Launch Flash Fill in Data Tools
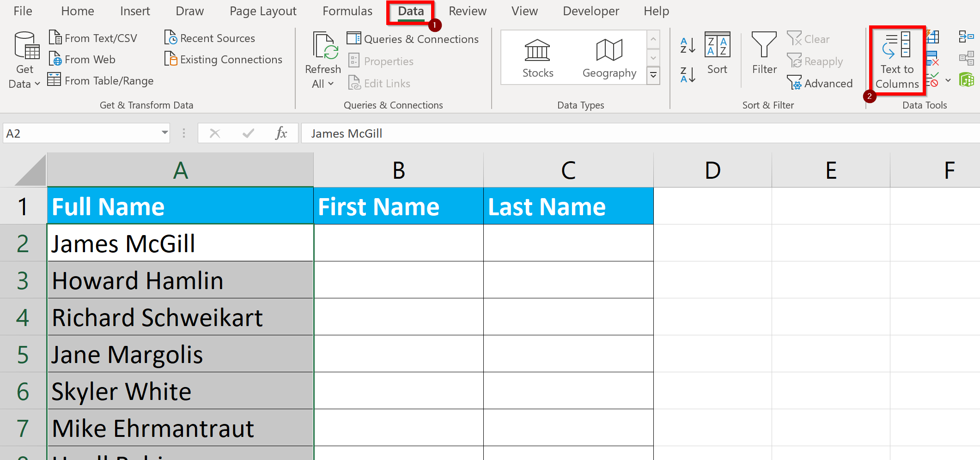The height and width of the screenshot is (460, 980). click(x=932, y=37)
